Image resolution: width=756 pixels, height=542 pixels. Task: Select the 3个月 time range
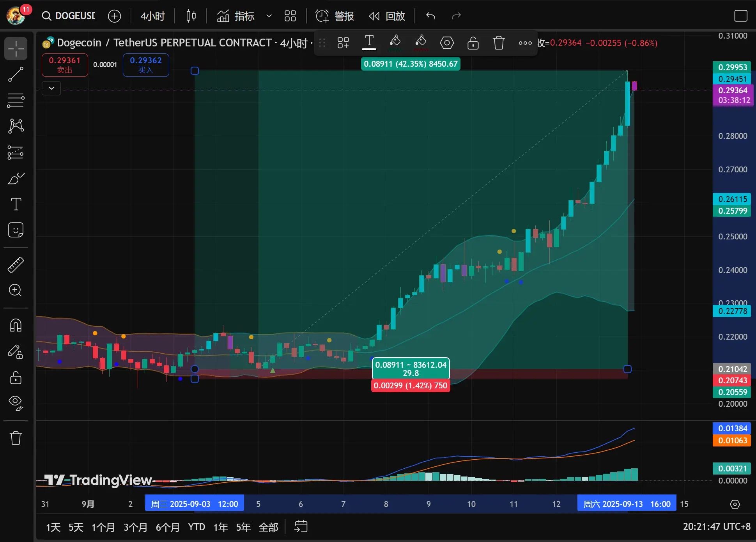135,527
